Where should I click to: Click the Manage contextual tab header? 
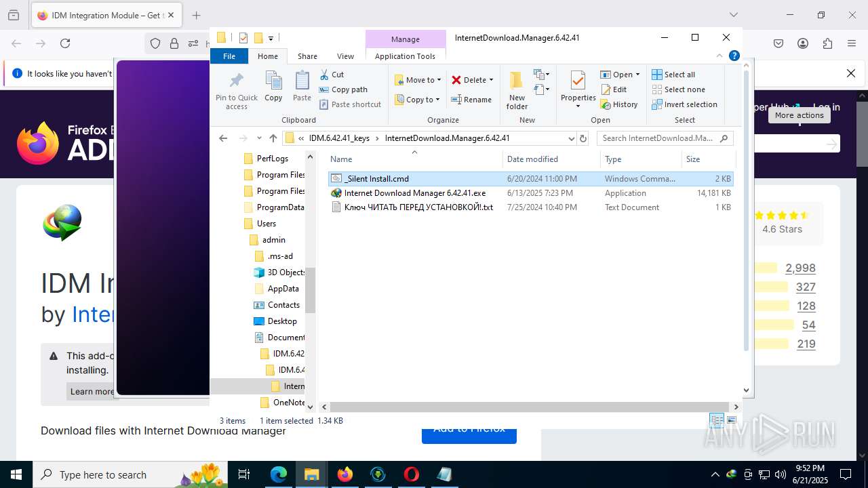coord(406,39)
